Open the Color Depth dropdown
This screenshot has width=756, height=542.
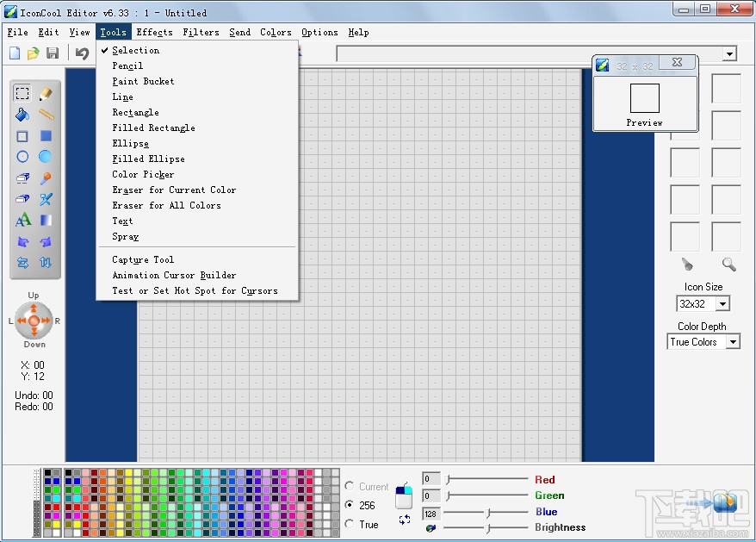[733, 341]
